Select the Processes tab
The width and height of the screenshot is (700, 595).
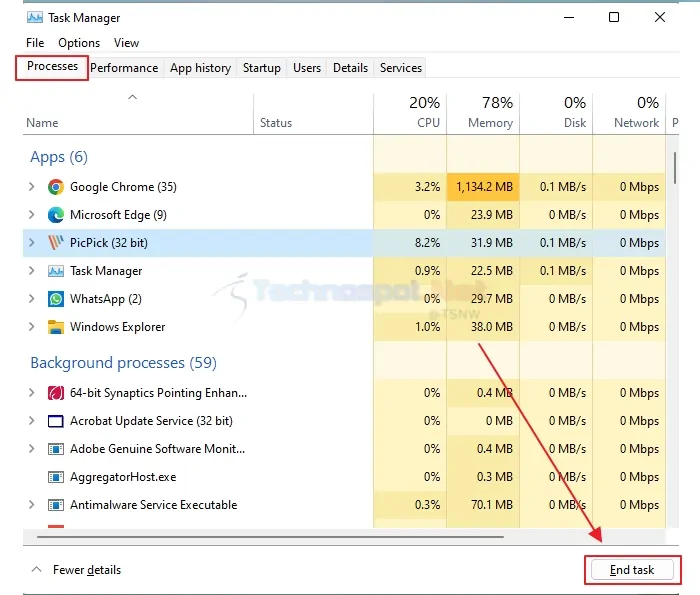coord(52,67)
